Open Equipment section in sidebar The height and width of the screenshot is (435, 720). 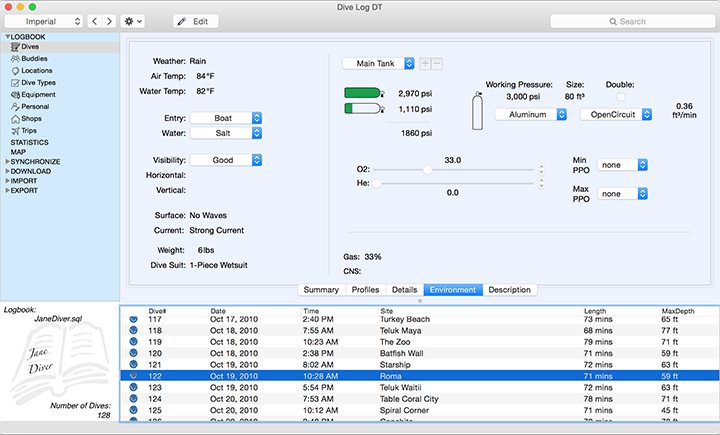pos(38,95)
